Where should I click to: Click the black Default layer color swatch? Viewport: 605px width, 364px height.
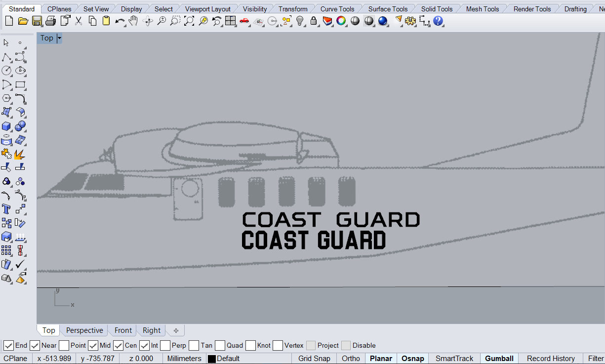pos(211,359)
